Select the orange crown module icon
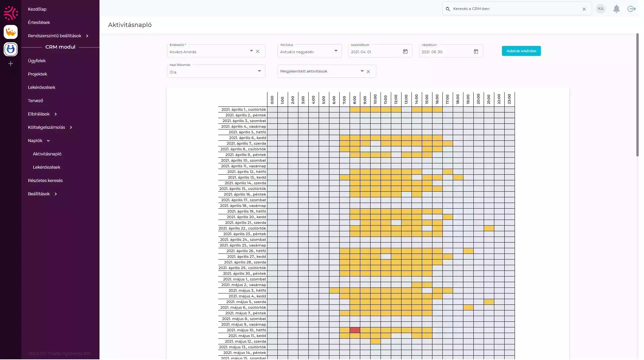This screenshot has width=644, height=360. coord(11,32)
